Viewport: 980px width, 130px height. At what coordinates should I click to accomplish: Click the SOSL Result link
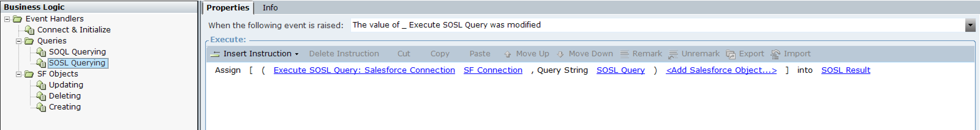(845, 70)
